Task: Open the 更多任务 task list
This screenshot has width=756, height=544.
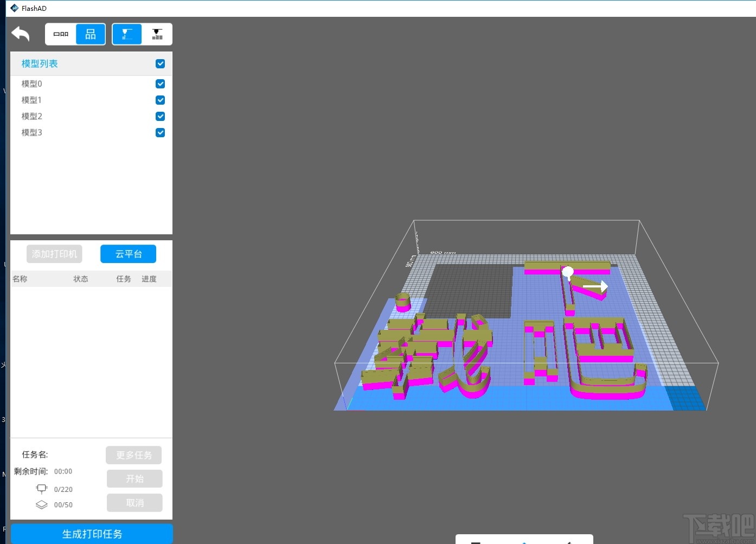Action: 133,455
